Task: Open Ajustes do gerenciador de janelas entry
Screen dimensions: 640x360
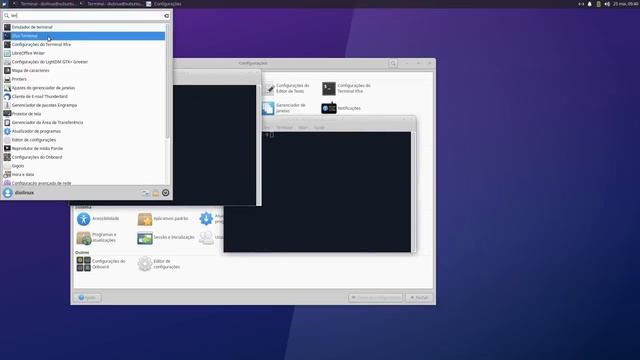Action: (x=84, y=88)
